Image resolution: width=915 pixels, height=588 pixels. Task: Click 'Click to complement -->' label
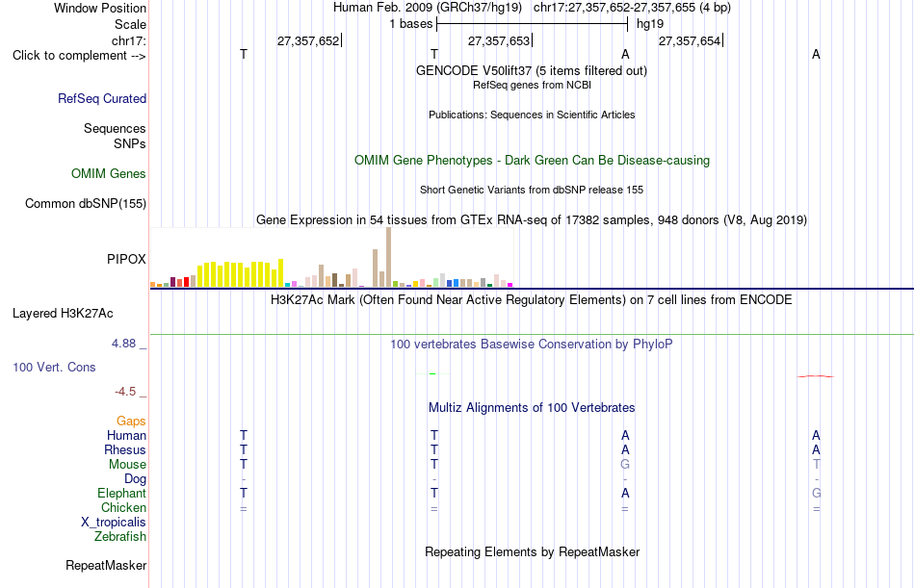click(x=79, y=56)
